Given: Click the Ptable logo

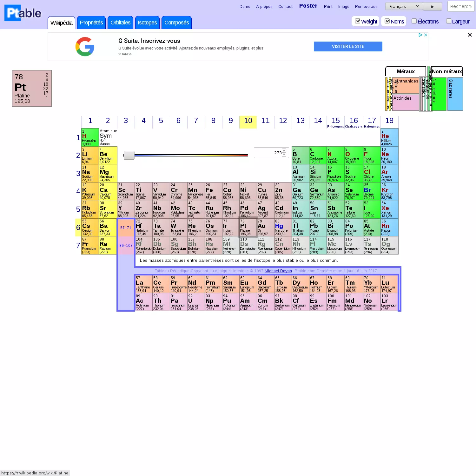Looking at the screenshot, I should tap(23, 13).
